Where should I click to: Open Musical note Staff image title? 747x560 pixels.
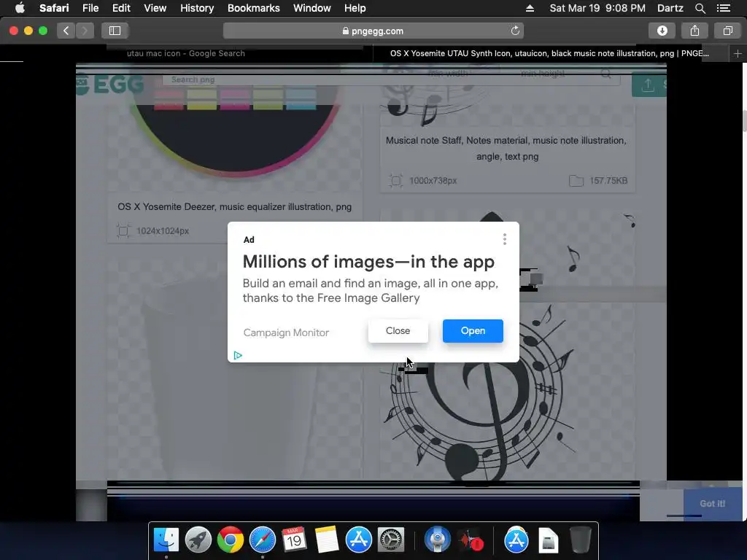click(506, 148)
